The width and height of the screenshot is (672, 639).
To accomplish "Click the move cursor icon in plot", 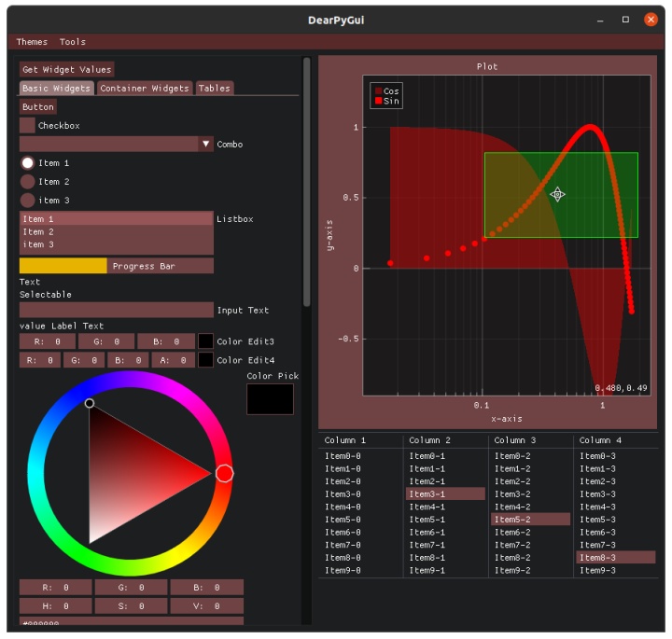I will (x=557, y=194).
